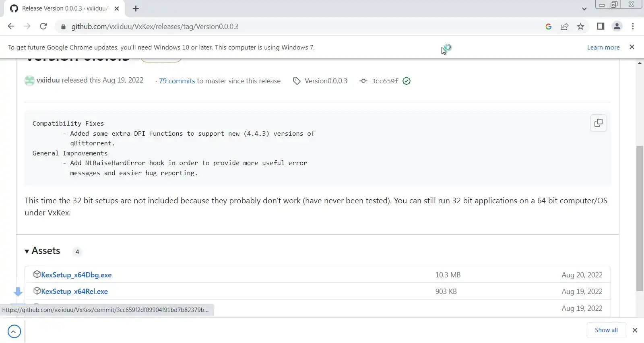Open Learn more about Chrome updates
Screen dimensions: 644x343
pyautogui.click(x=603, y=47)
